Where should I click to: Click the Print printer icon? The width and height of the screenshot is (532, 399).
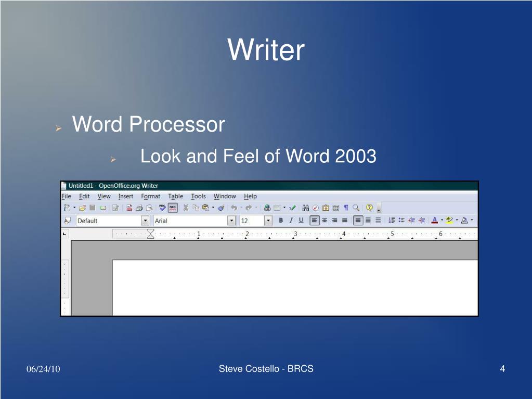(x=139, y=208)
